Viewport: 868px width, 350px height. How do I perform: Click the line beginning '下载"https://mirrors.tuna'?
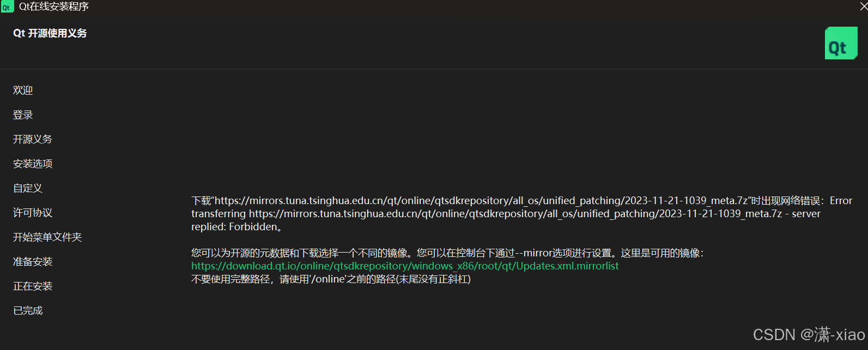(x=521, y=201)
